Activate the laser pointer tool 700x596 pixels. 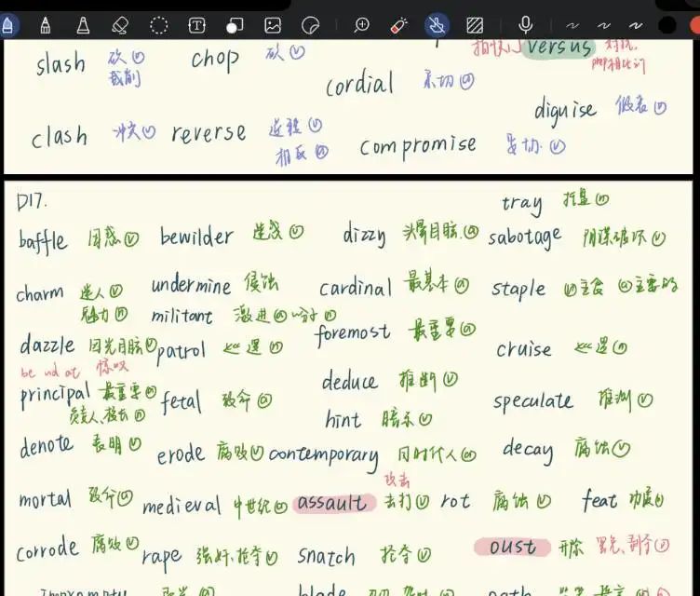[x=399, y=25]
